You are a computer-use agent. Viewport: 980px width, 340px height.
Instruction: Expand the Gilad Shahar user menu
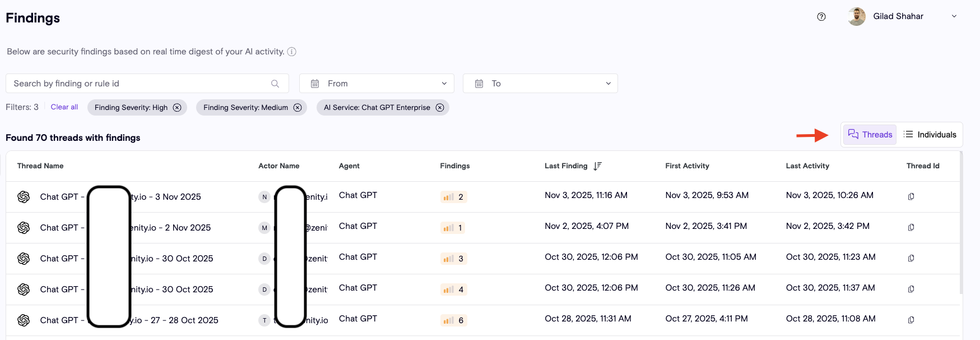point(954,16)
